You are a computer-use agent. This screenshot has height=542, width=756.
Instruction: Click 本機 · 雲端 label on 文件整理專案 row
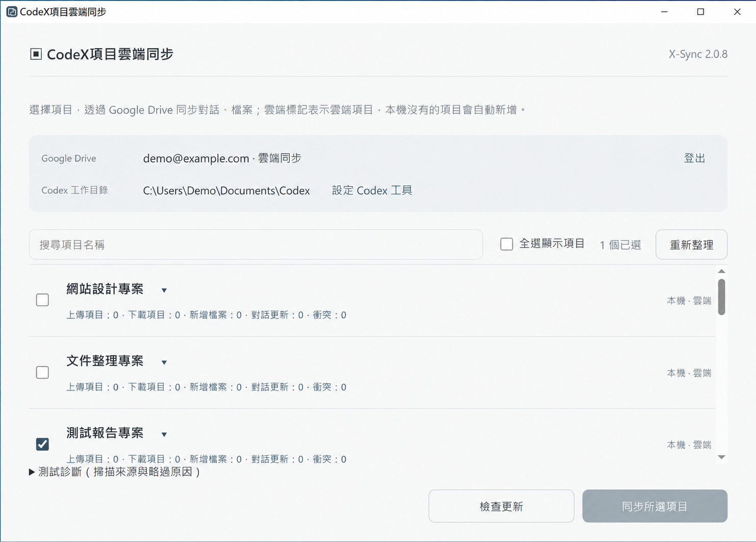click(x=689, y=373)
